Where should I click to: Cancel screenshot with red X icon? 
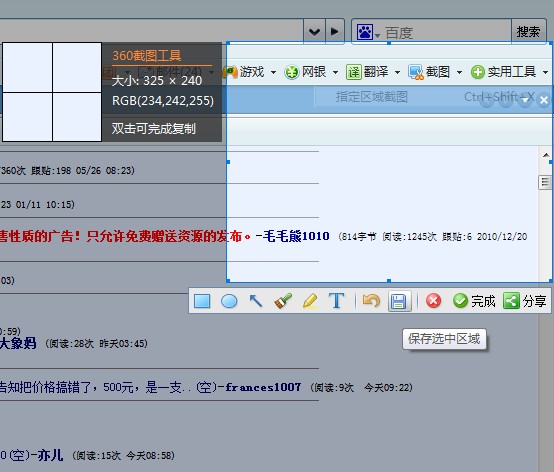pyautogui.click(x=433, y=301)
